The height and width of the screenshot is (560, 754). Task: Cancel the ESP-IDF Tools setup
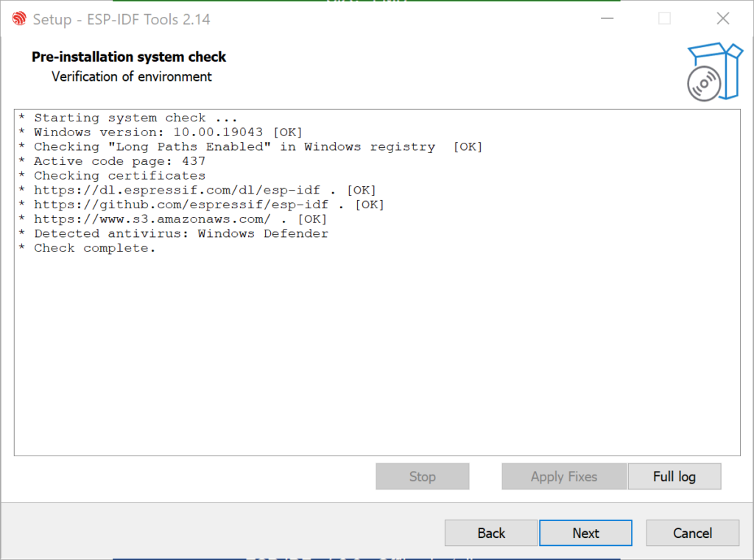point(692,533)
